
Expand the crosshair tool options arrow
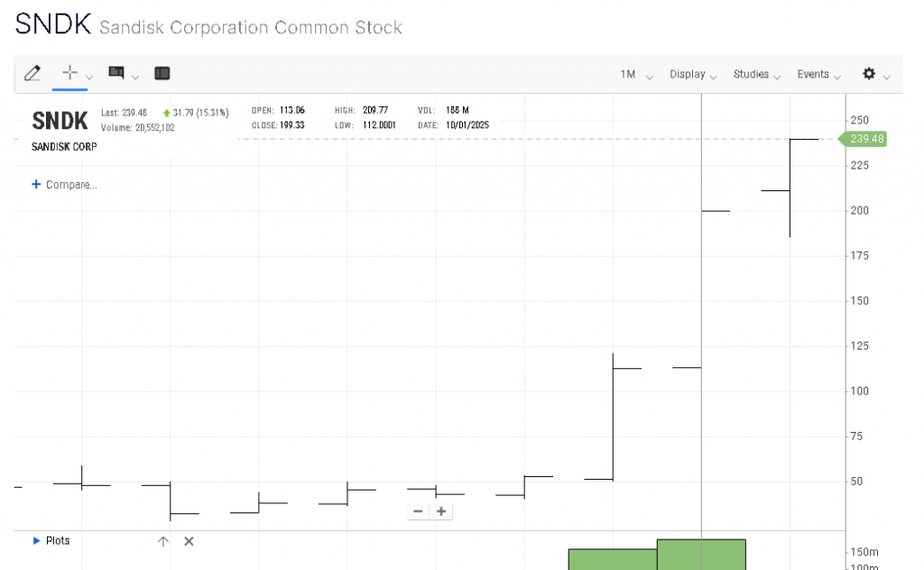(89, 77)
